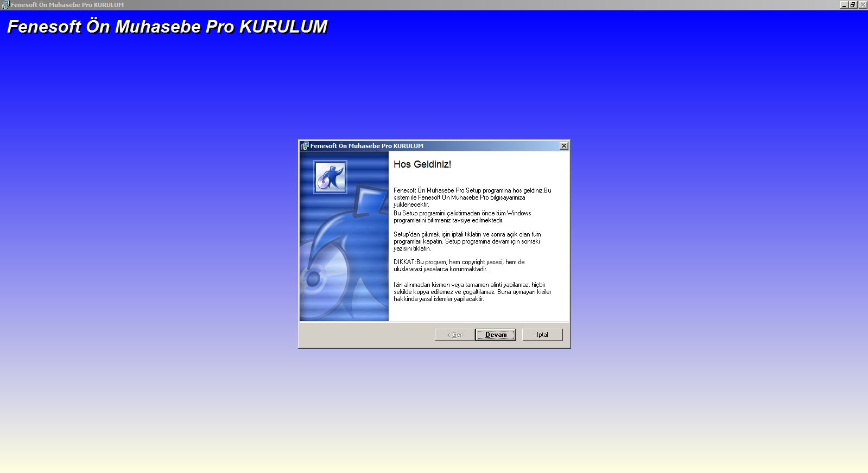Click the 'Hos Geldiniz!' heading text

coord(422,164)
